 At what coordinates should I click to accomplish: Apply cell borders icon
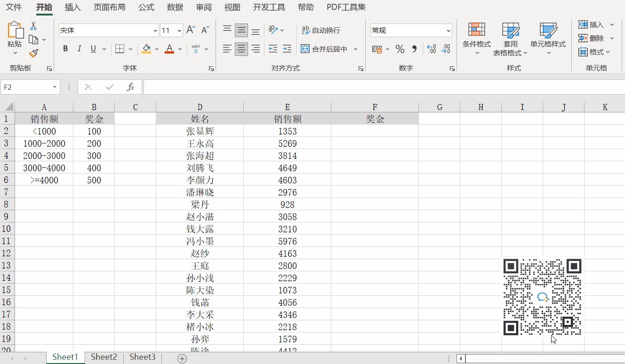[120, 49]
